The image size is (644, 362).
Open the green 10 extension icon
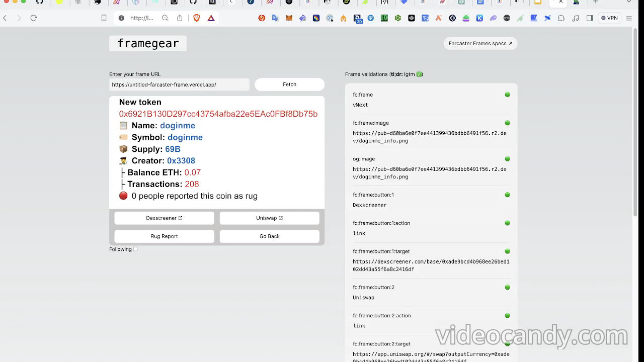pos(384,18)
